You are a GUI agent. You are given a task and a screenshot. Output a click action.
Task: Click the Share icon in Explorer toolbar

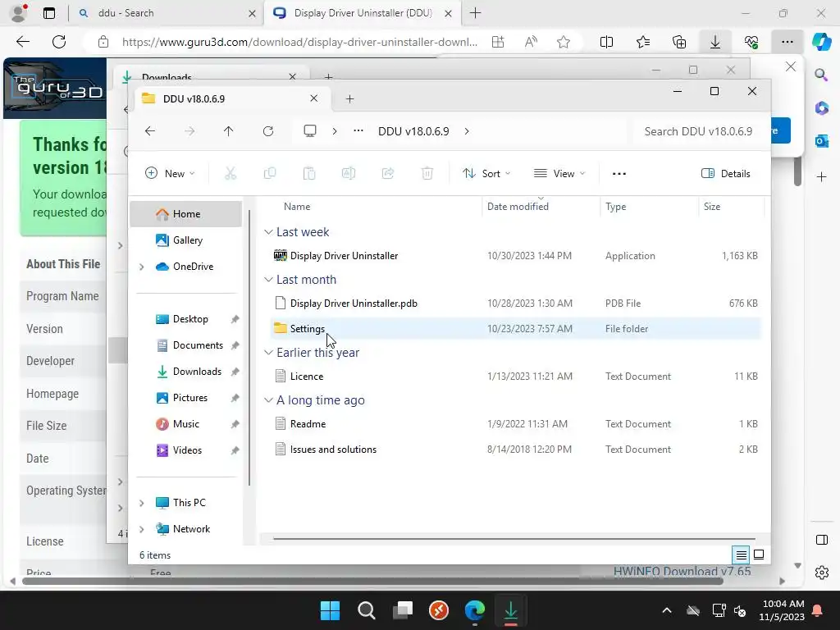[x=388, y=174]
